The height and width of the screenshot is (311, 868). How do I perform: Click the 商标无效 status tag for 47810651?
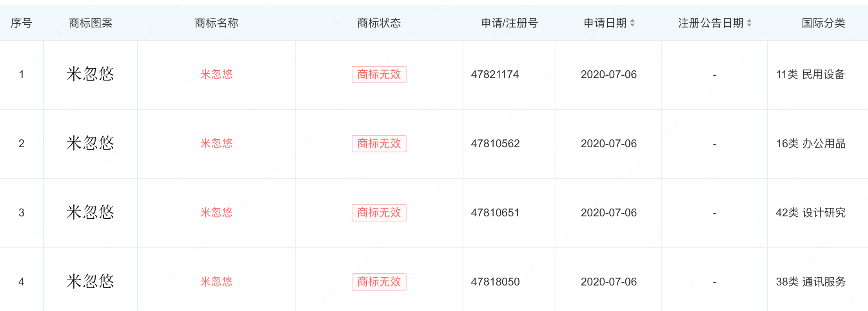pyautogui.click(x=379, y=212)
